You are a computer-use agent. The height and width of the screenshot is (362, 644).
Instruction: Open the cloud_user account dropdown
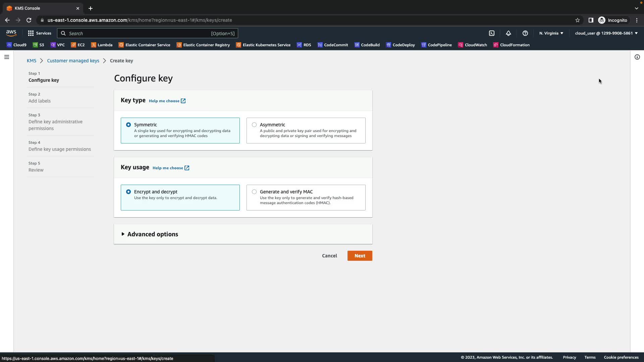tap(606, 33)
